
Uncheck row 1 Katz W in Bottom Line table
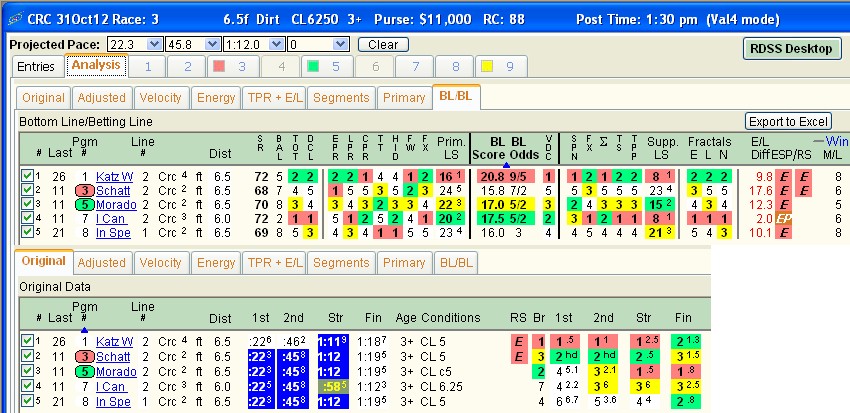click(x=27, y=176)
